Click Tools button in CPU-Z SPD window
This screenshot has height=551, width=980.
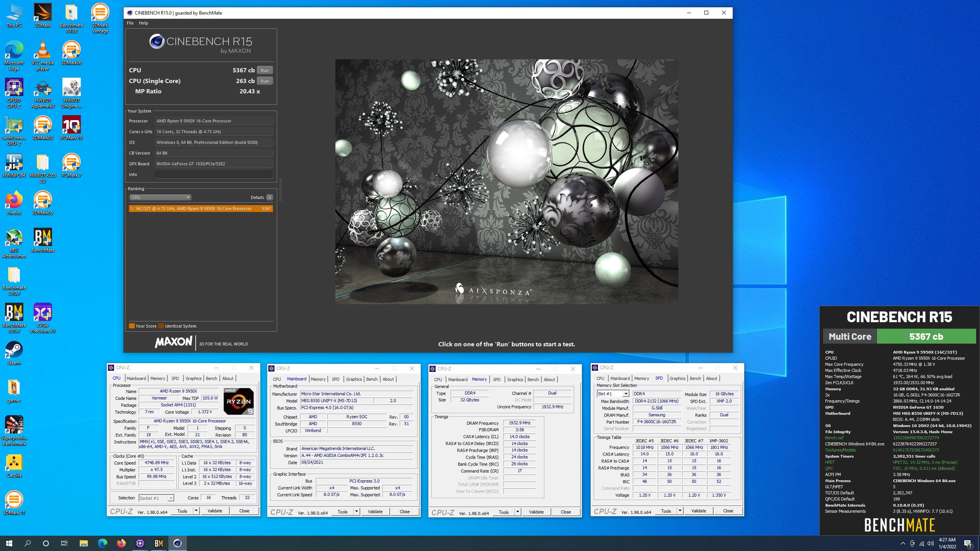click(666, 511)
